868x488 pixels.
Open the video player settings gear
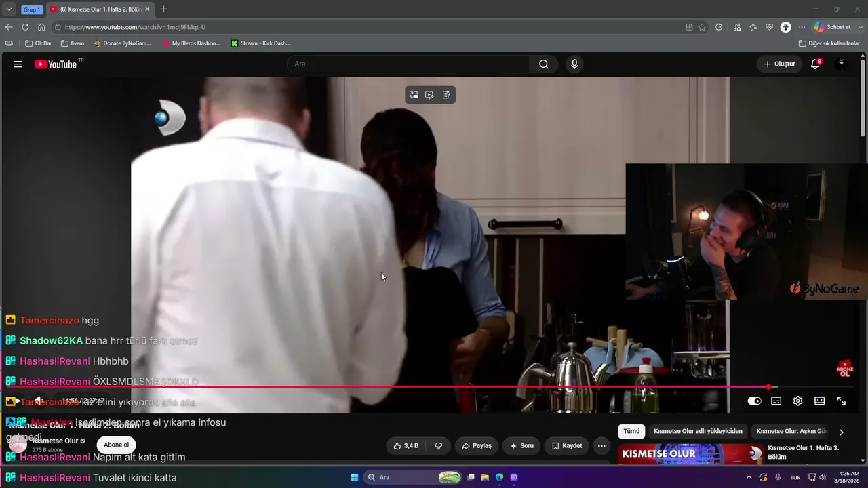pos(798,401)
